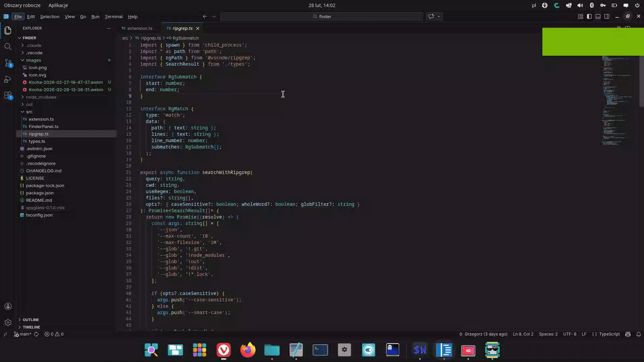Open the Selection menu
This screenshot has height=362, width=644.
pos(49,16)
